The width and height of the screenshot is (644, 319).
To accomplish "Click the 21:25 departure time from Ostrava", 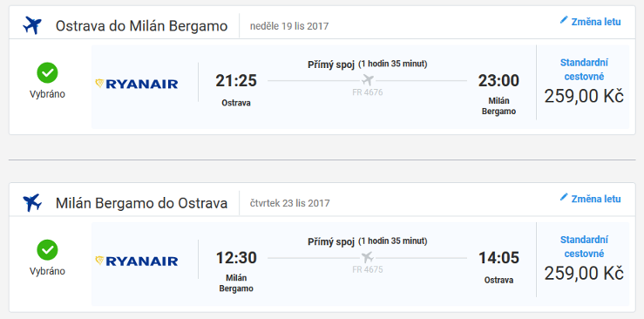I will (236, 80).
